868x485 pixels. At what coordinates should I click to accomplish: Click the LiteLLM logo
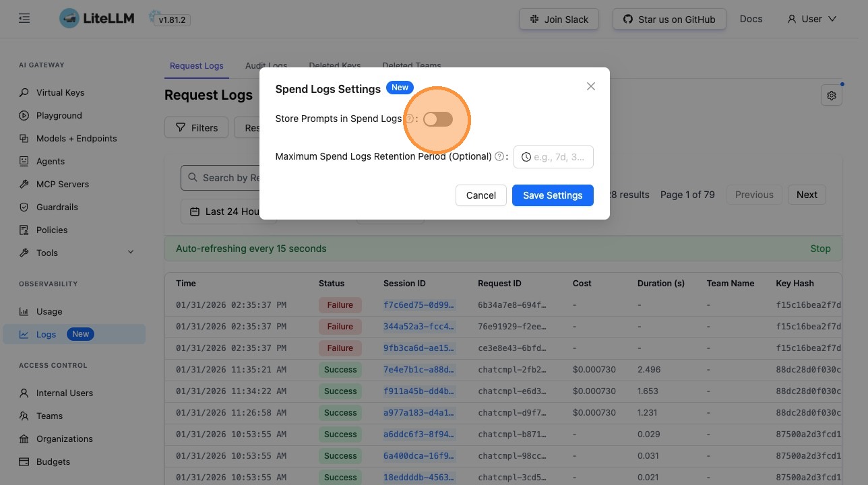coord(98,19)
